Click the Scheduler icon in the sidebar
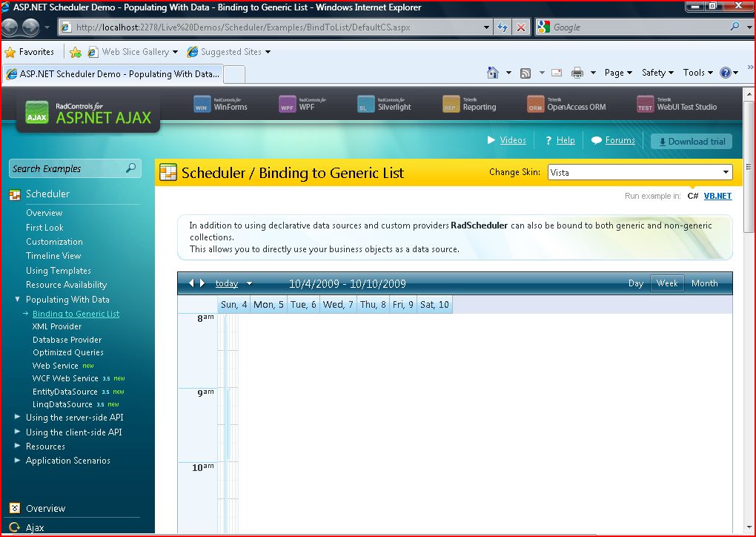Viewport: 756px width, 537px height. [15, 194]
